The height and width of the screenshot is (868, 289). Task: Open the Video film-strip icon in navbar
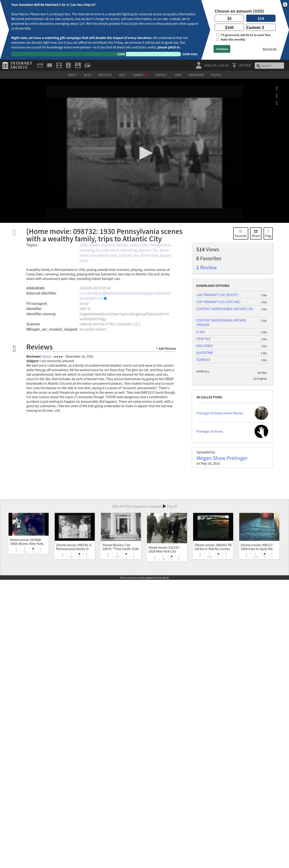click(x=59, y=65)
